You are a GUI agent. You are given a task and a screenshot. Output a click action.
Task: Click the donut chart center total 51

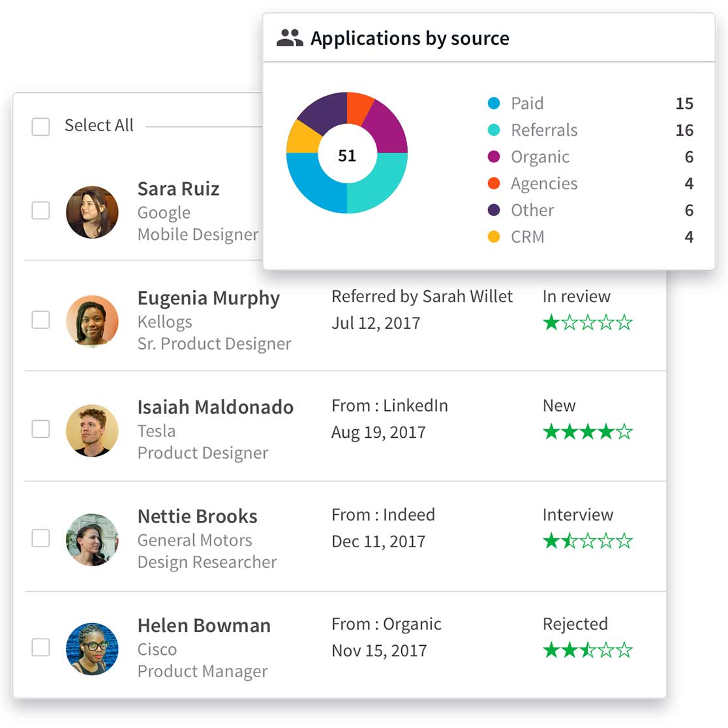coord(347,155)
